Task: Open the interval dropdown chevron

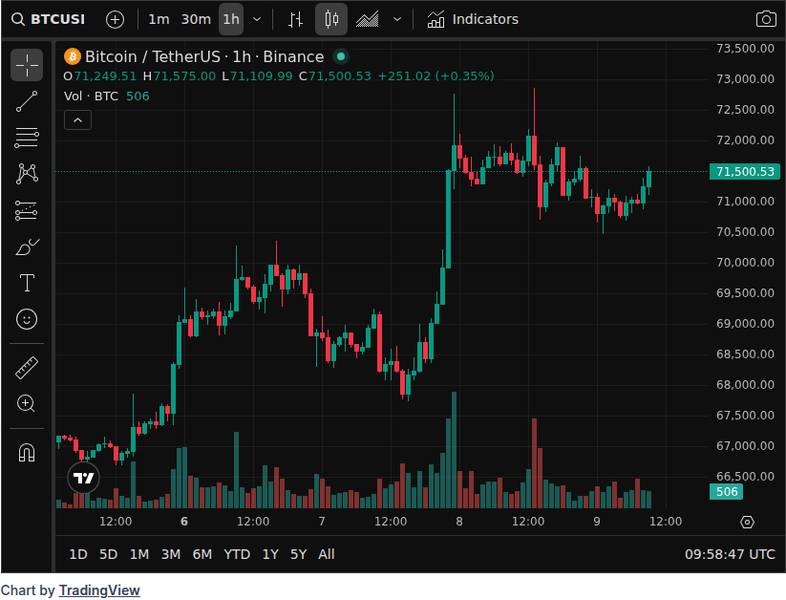Action: click(x=257, y=20)
